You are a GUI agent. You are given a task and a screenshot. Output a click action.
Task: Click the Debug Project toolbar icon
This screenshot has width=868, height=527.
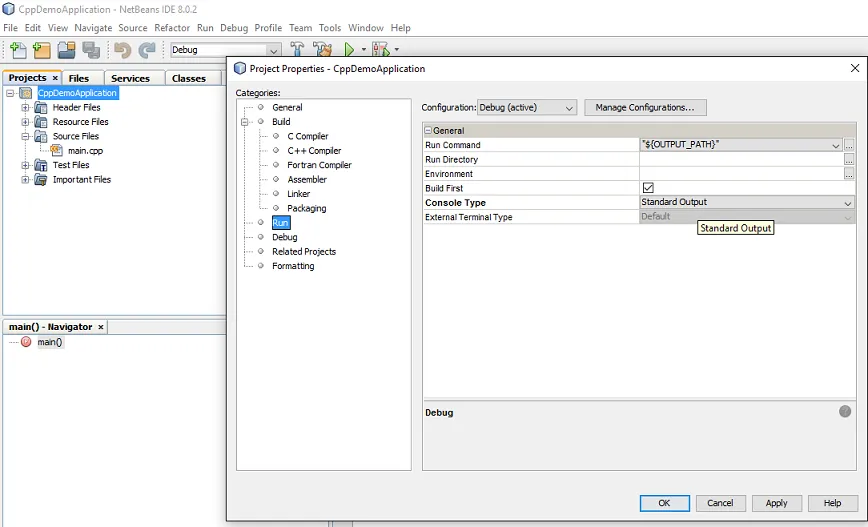[381, 50]
